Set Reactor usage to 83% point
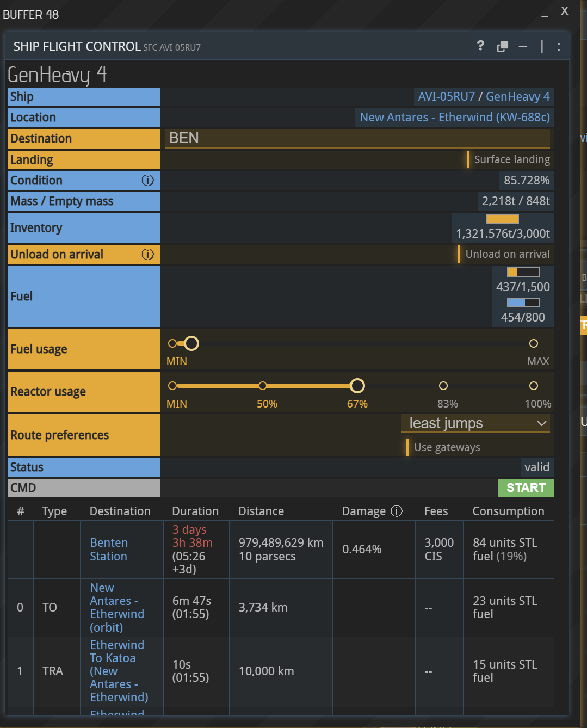Image resolution: width=587 pixels, height=728 pixels. pyautogui.click(x=443, y=386)
